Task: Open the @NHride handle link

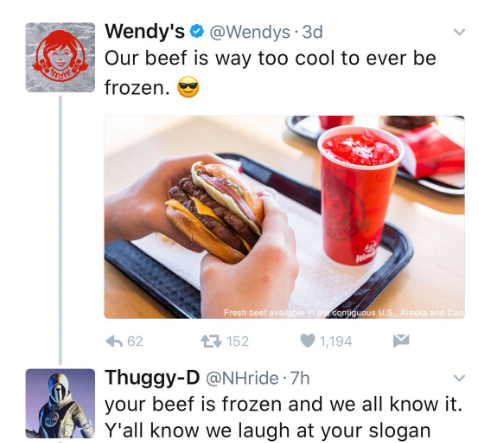Action: point(242,378)
